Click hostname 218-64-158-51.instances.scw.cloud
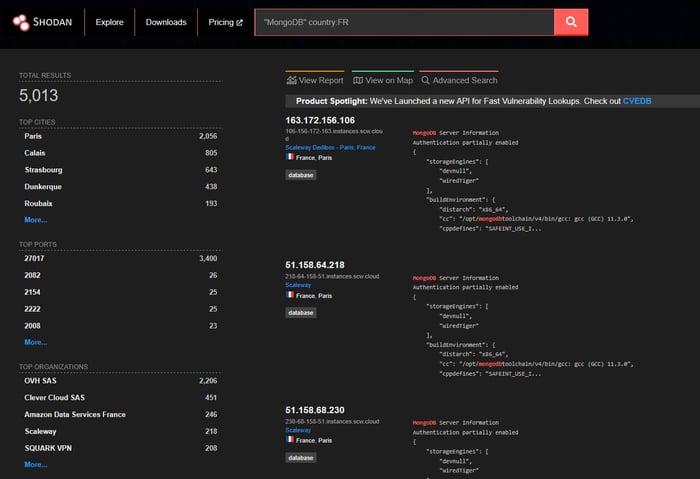Screen dimensions: 700x479 [332, 276]
